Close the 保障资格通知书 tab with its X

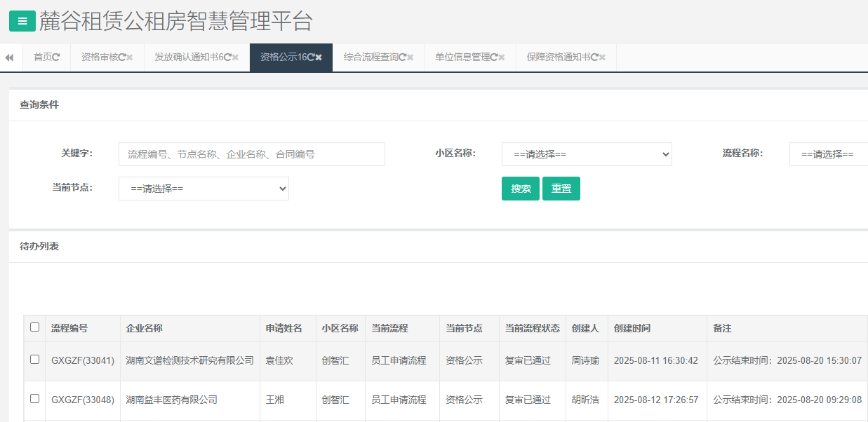[602, 57]
